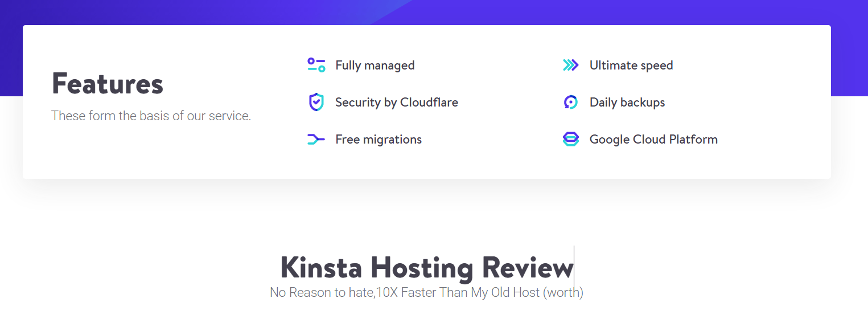Click the Free migrations arrows icon
Viewport: 868px width, 335px height.
tap(316, 139)
